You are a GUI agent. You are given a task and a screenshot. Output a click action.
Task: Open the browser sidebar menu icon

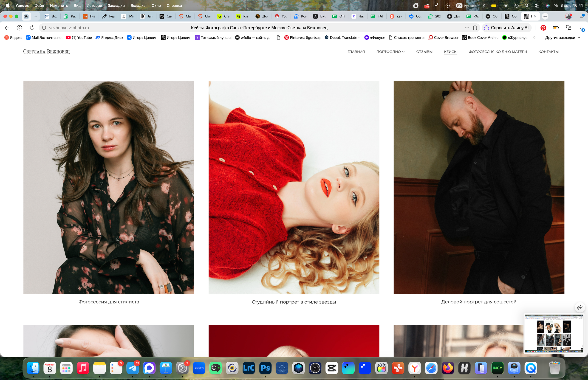pos(582,16)
